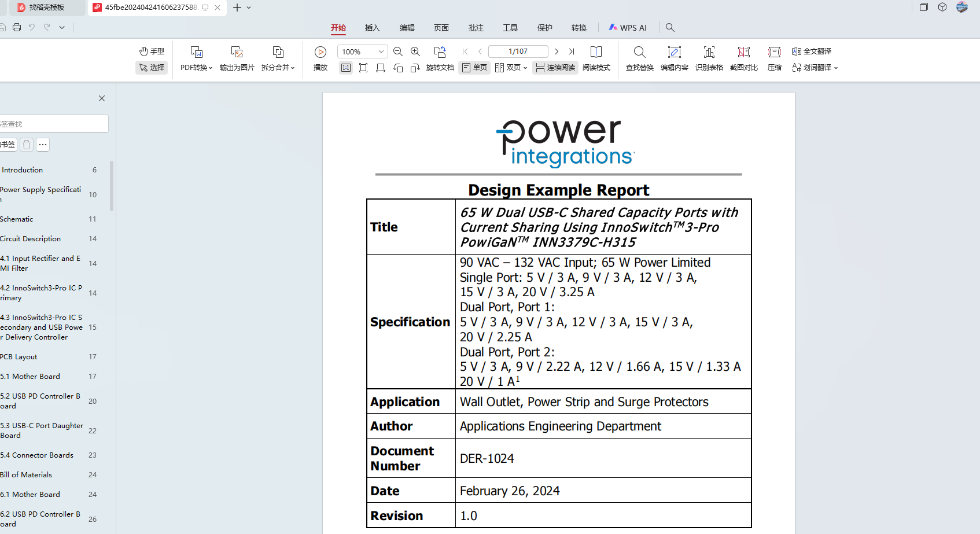Click the 旋转文档 text button
Viewport: 980px width, 534px height.
pos(440,68)
